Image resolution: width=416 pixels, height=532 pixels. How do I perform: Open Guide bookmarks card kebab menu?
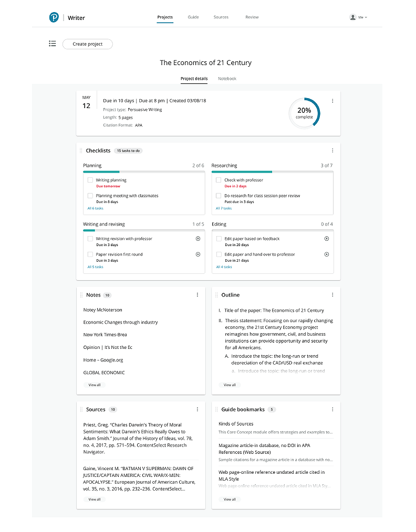click(332, 410)
